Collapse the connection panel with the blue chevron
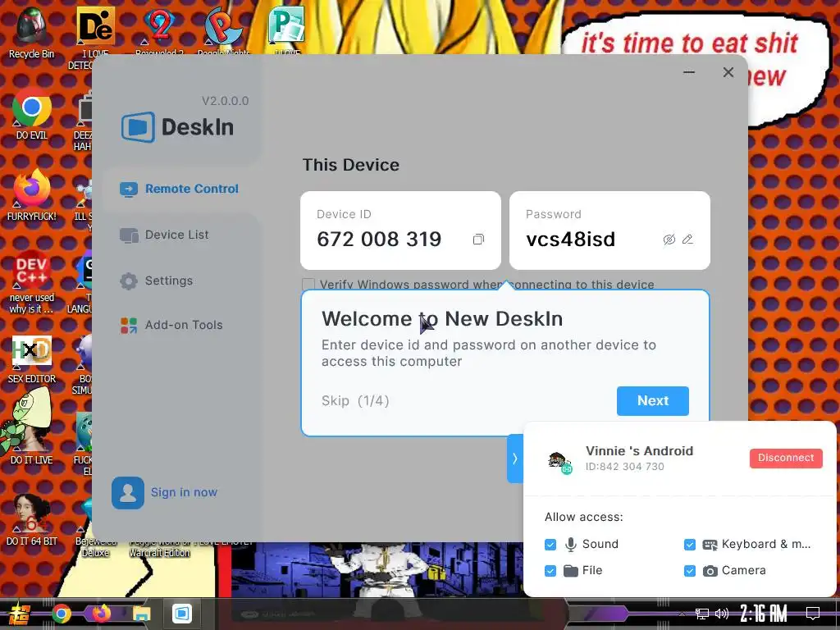 tap(515, 459)
